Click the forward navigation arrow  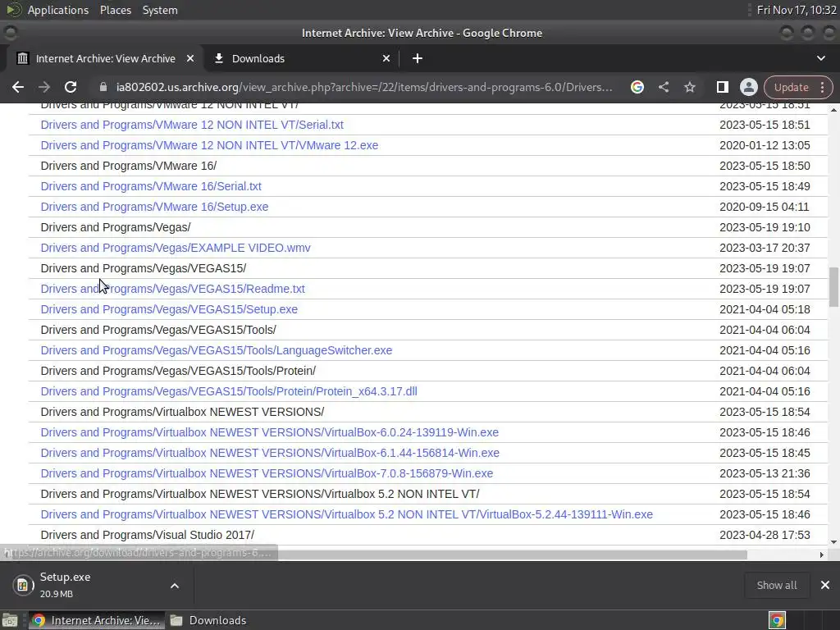coord(44,87)
